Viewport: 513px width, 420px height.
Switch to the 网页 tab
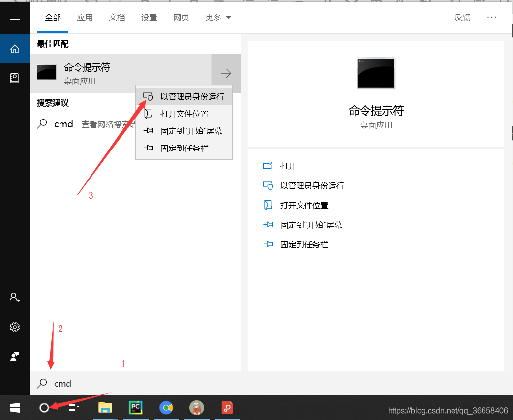pos(181,17)
